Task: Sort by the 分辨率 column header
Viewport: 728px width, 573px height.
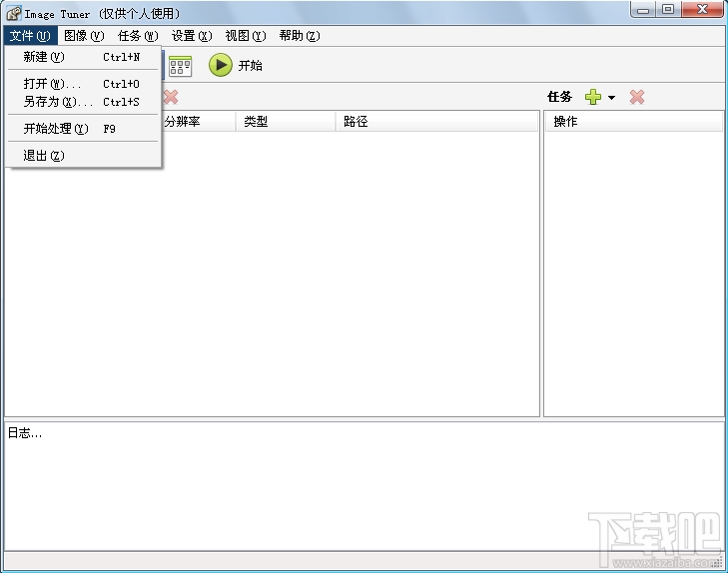Action: (199, 122)
